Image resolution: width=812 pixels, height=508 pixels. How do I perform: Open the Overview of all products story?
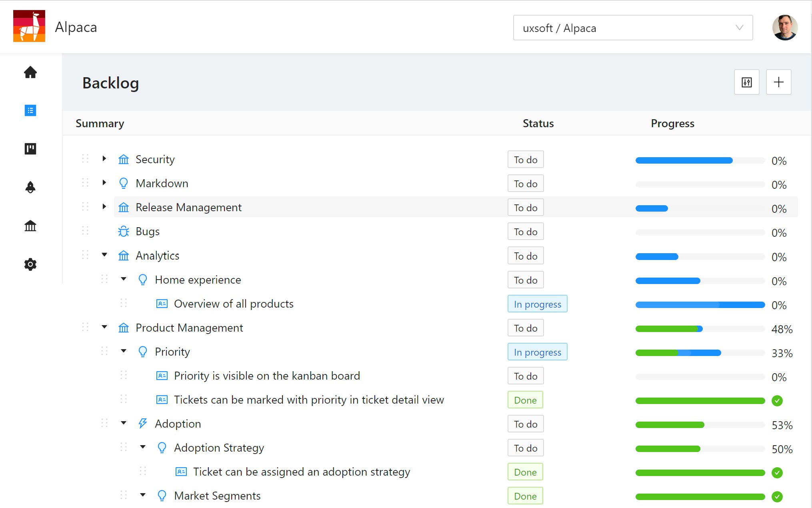pyautogui.click(x=233, y=304)
